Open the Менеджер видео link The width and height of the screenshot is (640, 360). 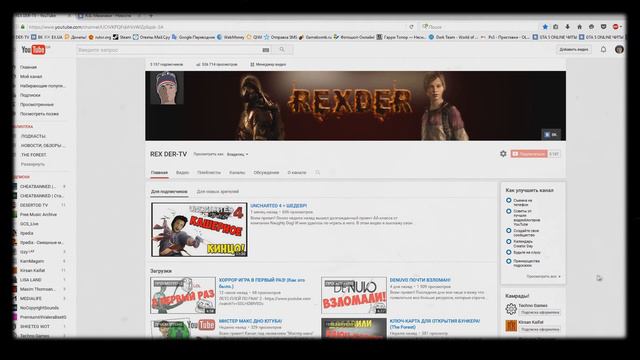(x=268, y=64)
